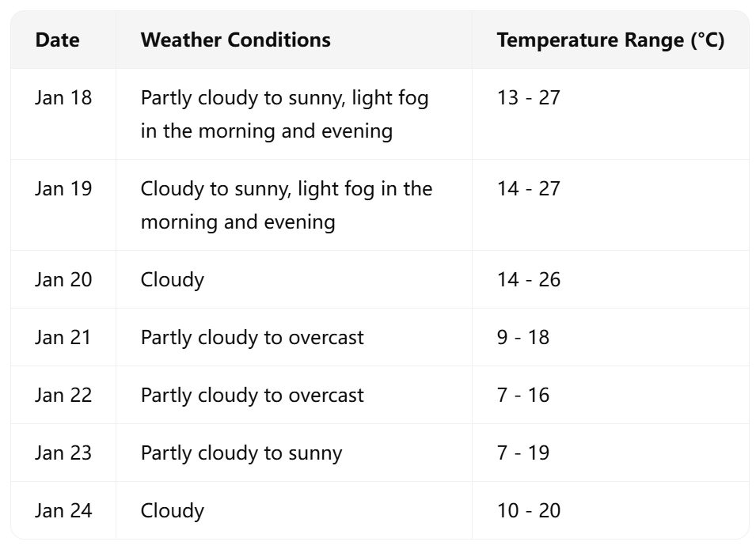Click the Temperature Range column header
This screenshot has width=756, height=553.
pos(610,40)
